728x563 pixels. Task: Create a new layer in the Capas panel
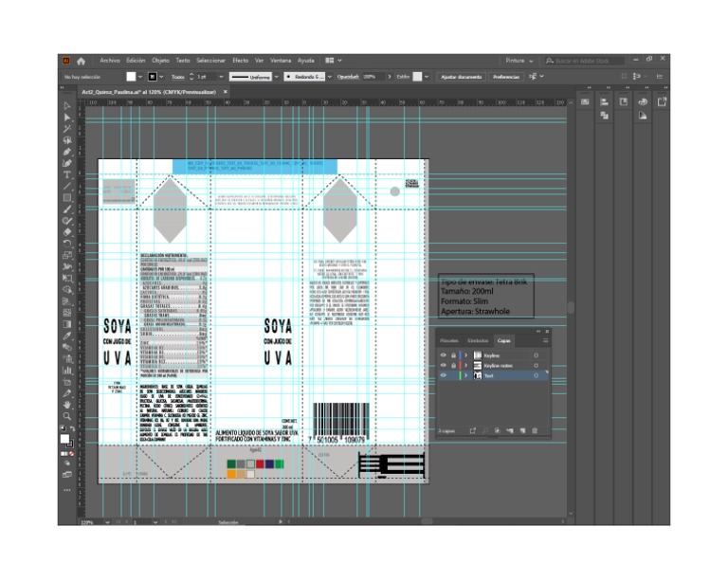coord(522,430)
